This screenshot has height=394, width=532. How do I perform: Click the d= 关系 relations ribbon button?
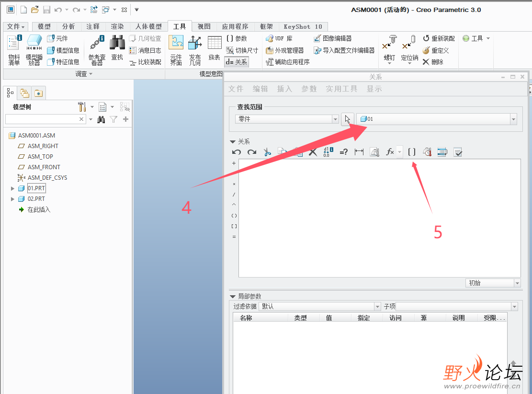tap(237, 62)
